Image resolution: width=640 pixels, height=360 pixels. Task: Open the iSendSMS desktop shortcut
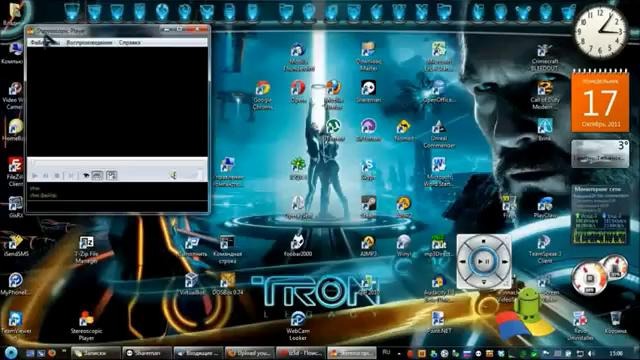tap(16, 245)
